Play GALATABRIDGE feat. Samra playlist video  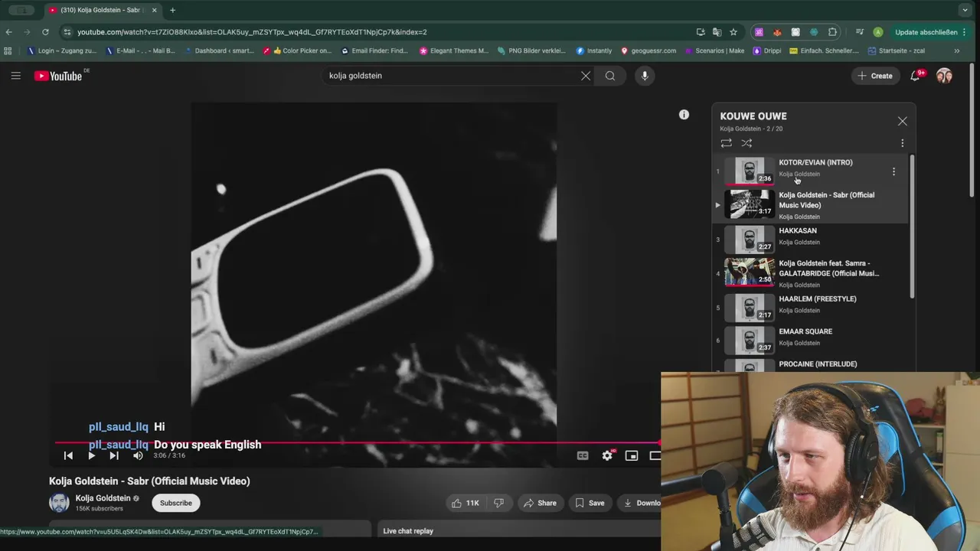[x=811, y=273]
